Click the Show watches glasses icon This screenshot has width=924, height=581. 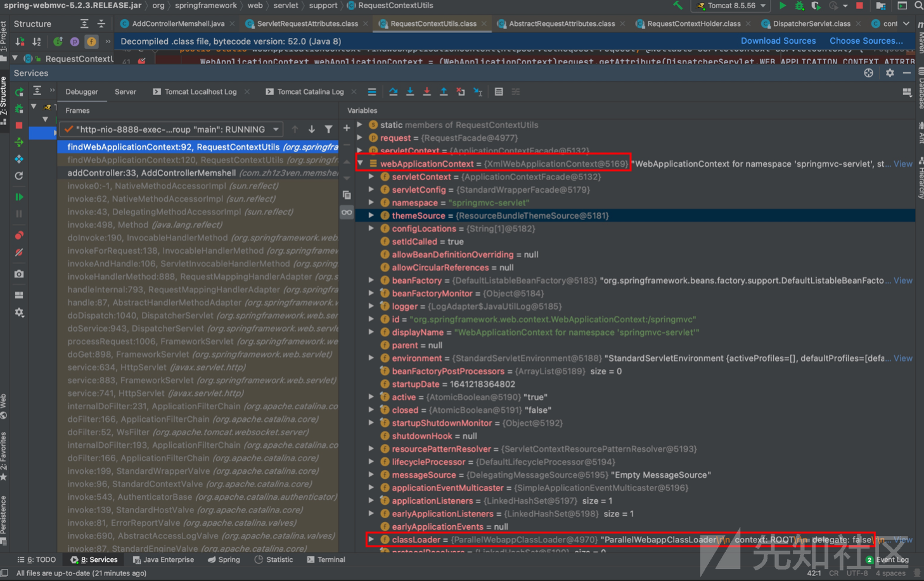[x=347, y=212]
